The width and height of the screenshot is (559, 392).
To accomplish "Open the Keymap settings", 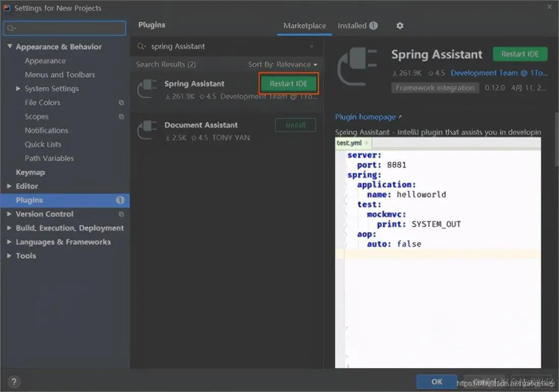I will click(x=30, y=173).
